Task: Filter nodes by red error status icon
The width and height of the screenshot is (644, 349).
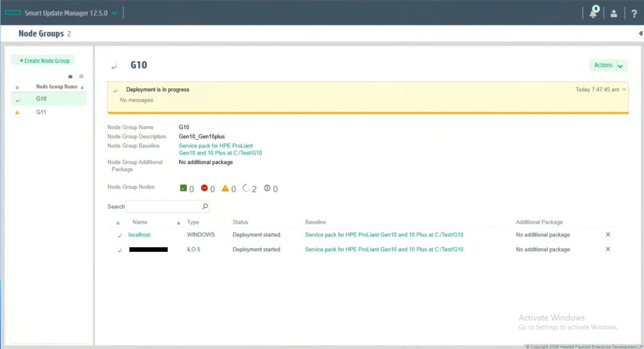Action: [x=204, y=188]
